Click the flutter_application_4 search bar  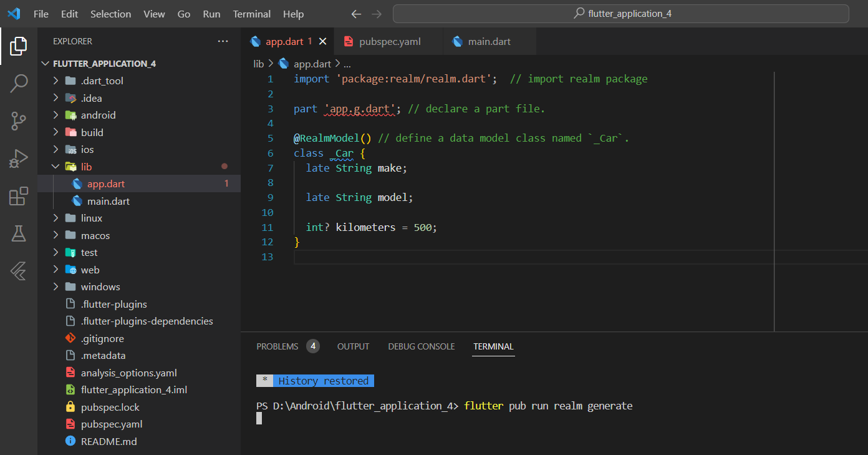coord(620,14)
